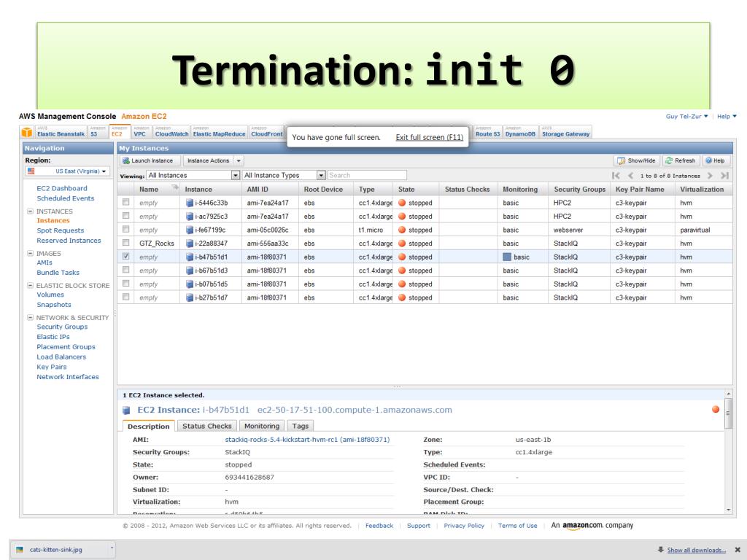Click the EC2 Instance icon in details header
747x560 pixels.
click(126, 410)
